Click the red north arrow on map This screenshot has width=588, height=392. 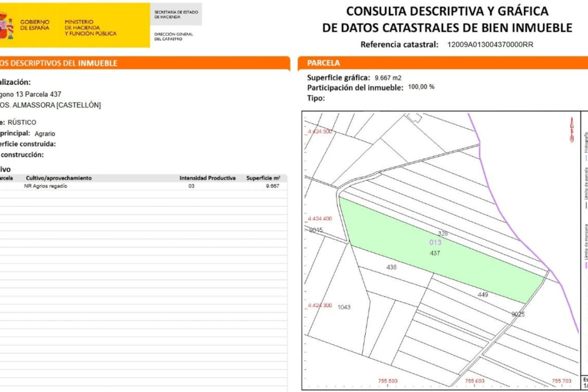(571, 130)
